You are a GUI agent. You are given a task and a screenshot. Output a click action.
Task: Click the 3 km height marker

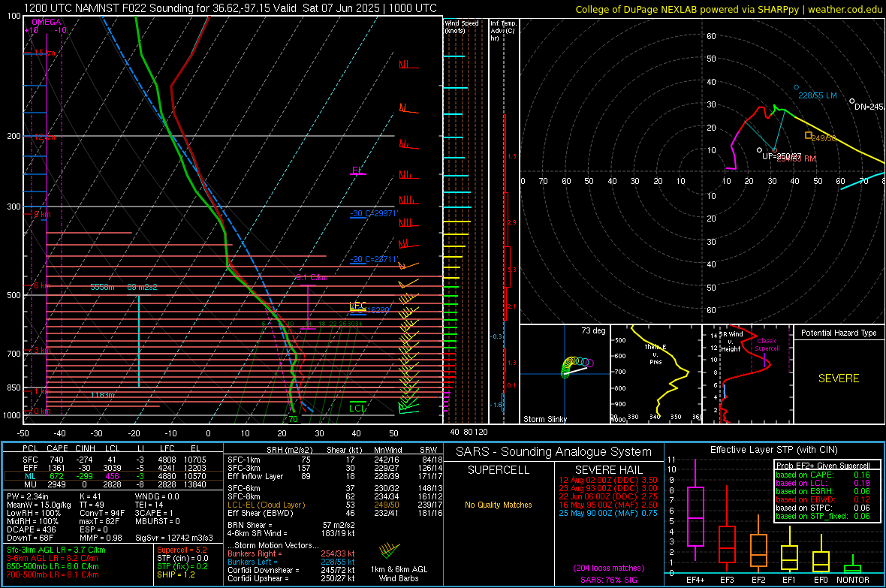[42, 351]
